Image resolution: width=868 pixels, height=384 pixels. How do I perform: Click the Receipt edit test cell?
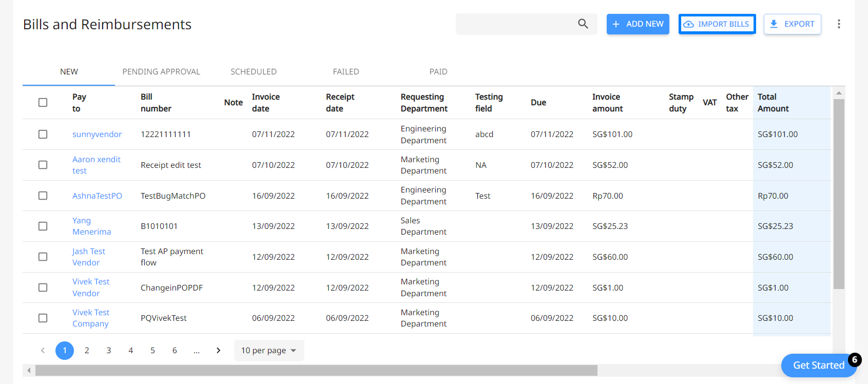[x=171, y=165]
